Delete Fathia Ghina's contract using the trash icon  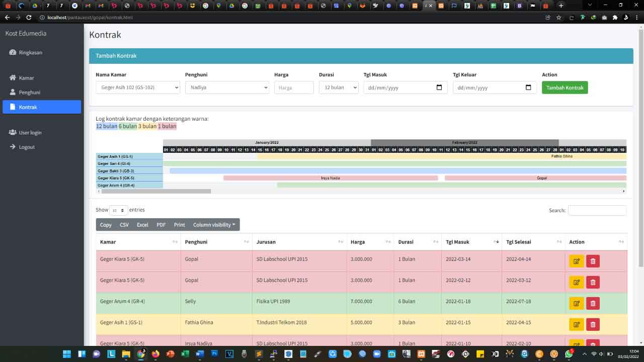[x=593, y=325]
